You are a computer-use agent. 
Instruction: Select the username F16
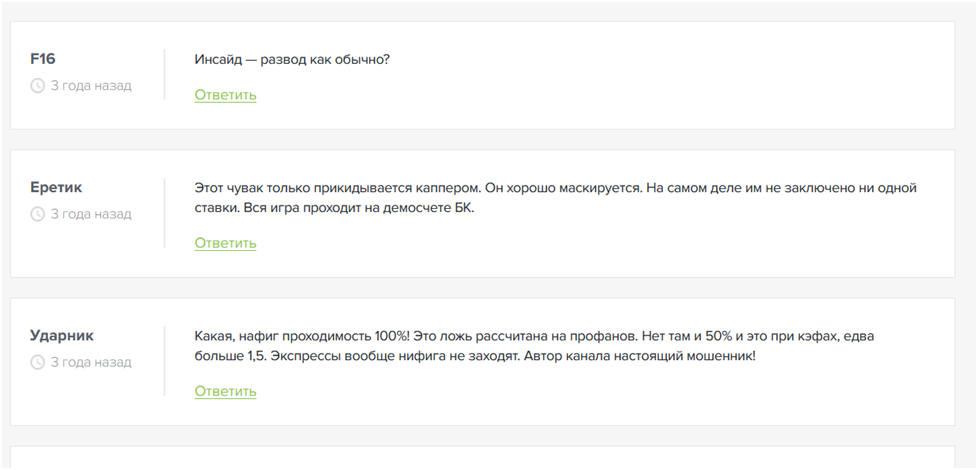pyautogui.click(x=43, y=59)
